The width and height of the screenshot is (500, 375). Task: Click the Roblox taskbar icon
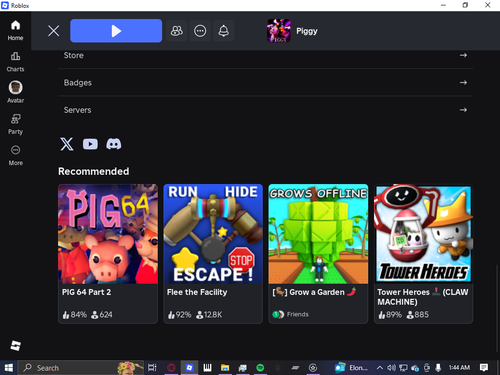[x=189, y=368]
